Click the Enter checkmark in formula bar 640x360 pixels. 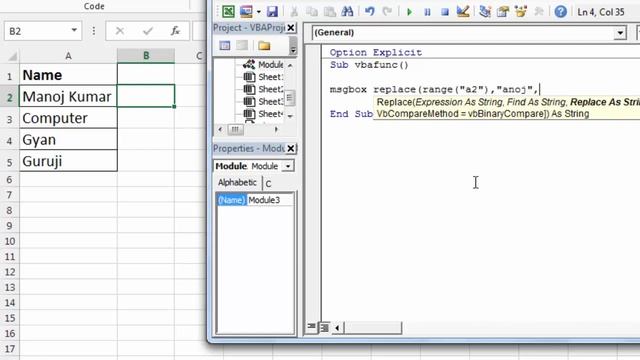coord(148,31)
